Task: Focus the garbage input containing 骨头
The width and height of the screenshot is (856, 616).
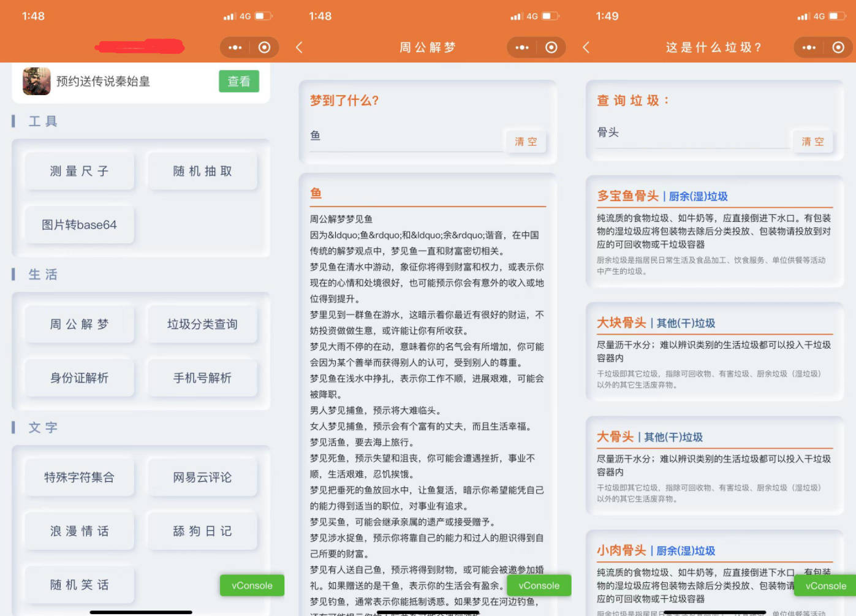Action: click(692, 132)
